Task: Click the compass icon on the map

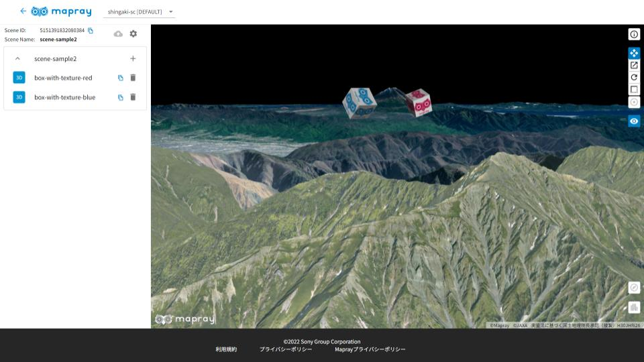Action: click(x=634, y=288)
